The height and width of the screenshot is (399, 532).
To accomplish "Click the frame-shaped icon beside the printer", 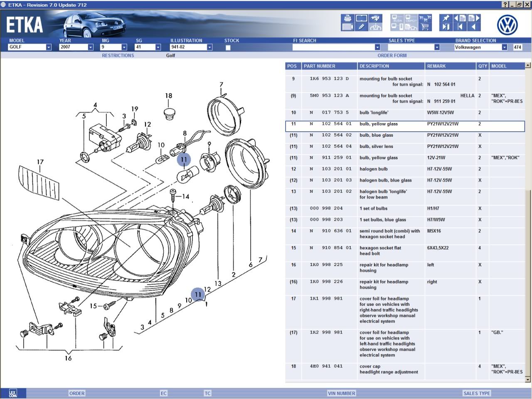I will click(362, 18).
